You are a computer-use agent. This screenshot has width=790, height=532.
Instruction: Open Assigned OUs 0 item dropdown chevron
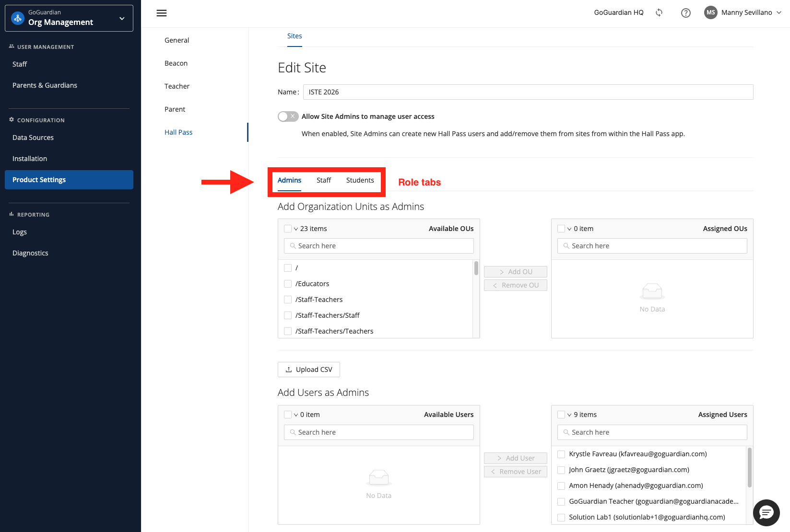569,229
